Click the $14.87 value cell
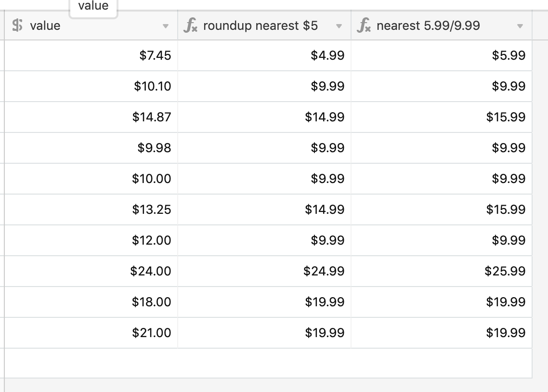548x392 pixels. click(x=91, y=117)
